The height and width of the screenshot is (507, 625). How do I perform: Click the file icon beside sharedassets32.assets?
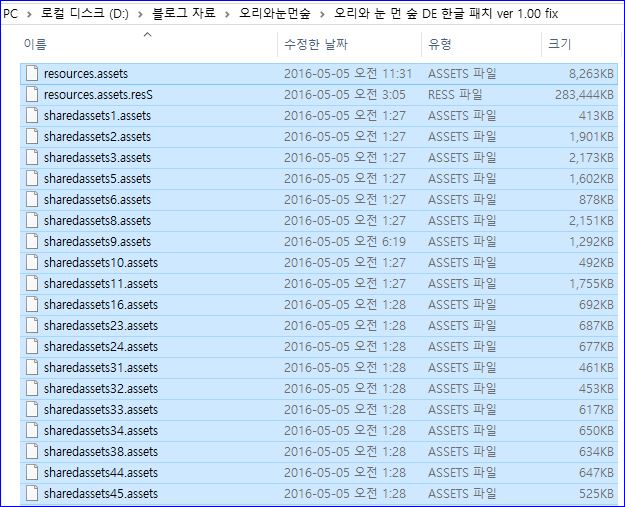32,389
